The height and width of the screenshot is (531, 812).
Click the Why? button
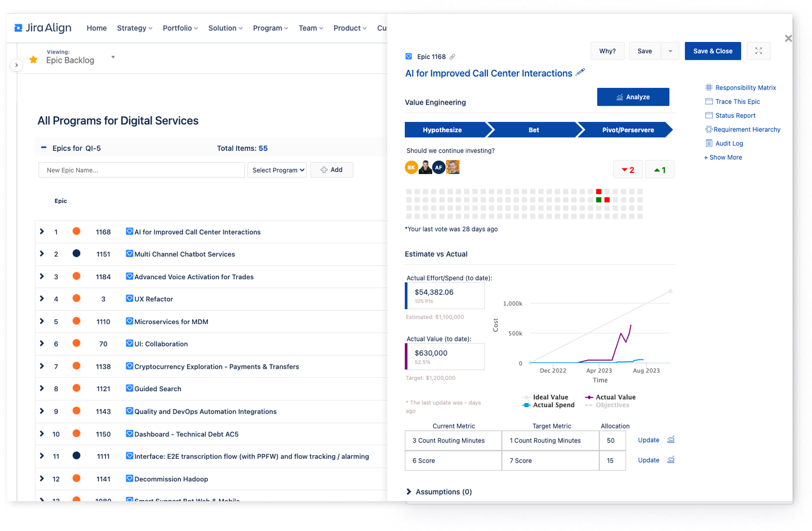pyautogui.click(x=607, y=51)
